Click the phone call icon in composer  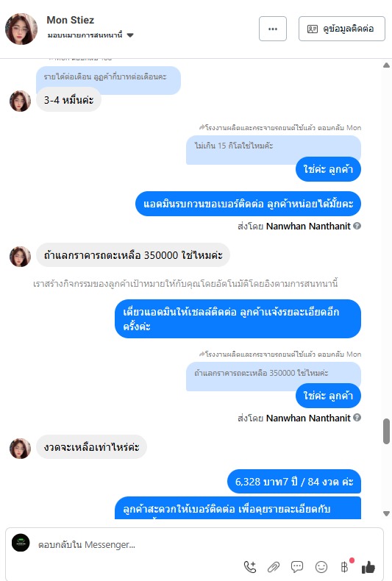coord(250,566)
